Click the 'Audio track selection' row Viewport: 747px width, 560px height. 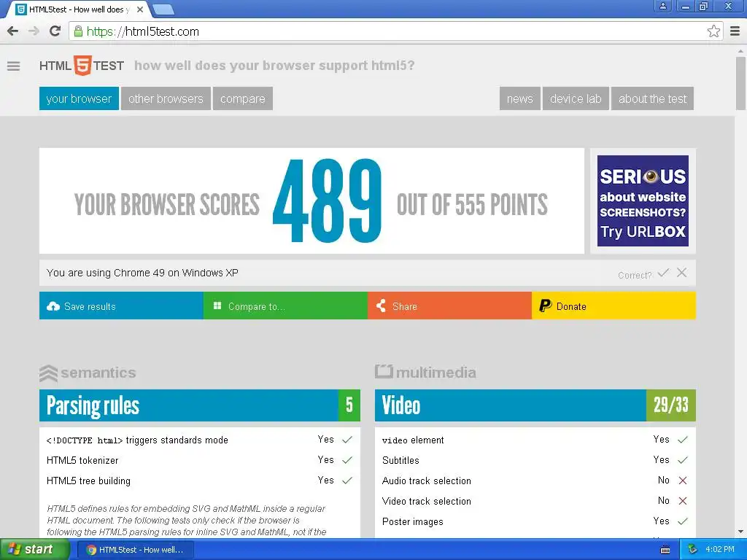click(535, 481)
